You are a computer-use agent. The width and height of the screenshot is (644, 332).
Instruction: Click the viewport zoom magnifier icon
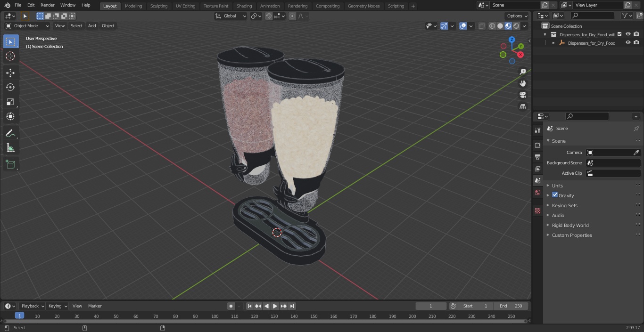point(522,72)
